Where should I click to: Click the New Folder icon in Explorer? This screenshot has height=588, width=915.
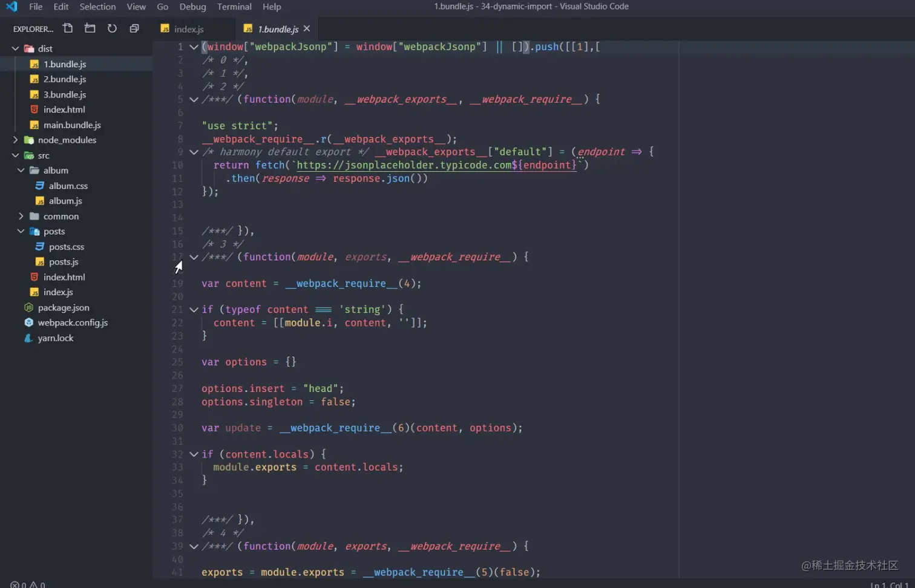90,28
